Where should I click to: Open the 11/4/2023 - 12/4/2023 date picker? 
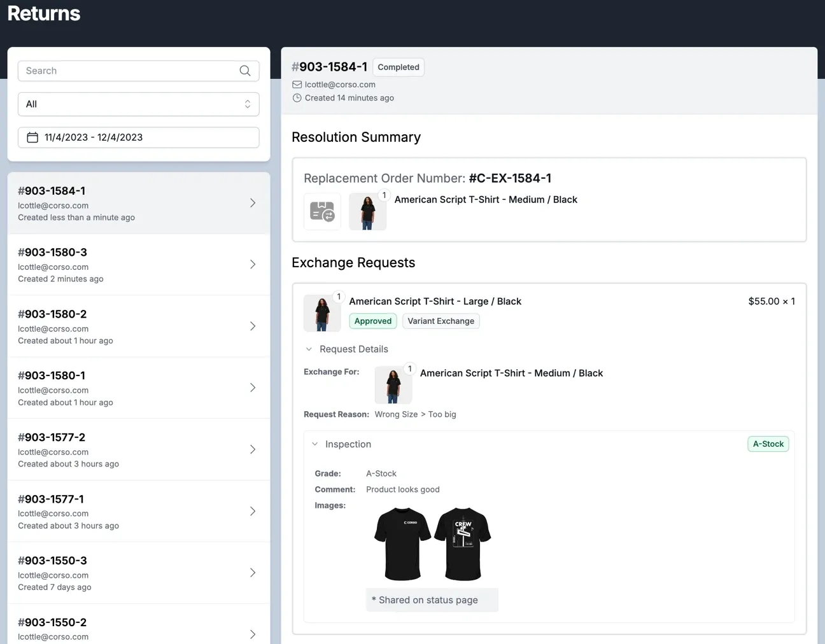click(x=138, y=137)
